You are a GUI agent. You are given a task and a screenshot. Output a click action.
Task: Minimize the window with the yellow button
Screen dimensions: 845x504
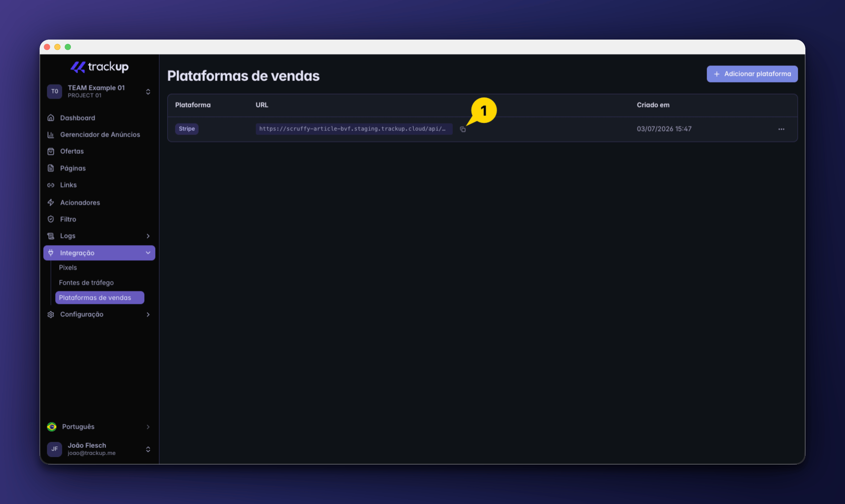[x=58, y=47]
